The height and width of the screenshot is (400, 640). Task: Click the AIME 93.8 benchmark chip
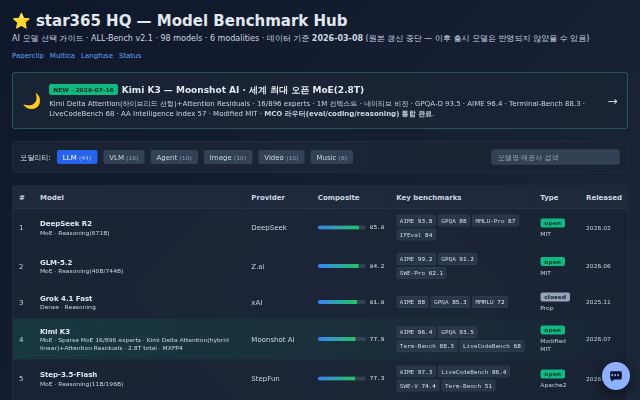416,221
